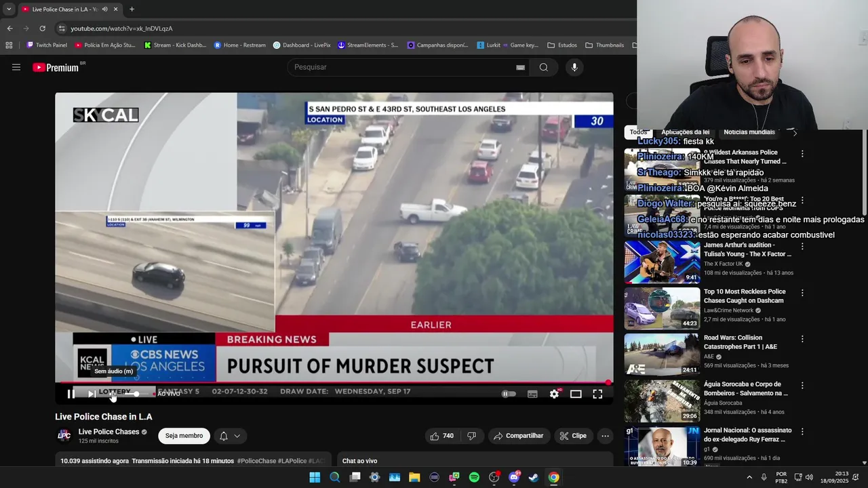Open Dashboard - LivePix bookmark
This screenshot has height=488, width=868.
pyautogui.click(x=302, y=45)
